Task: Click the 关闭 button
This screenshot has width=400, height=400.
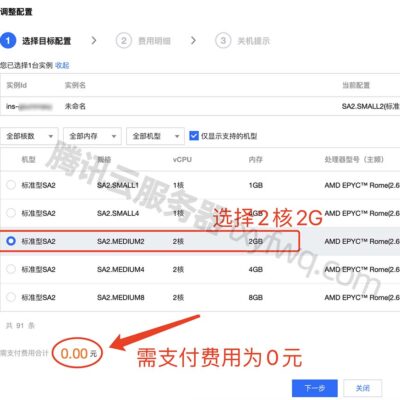Action: click(363, 388)
